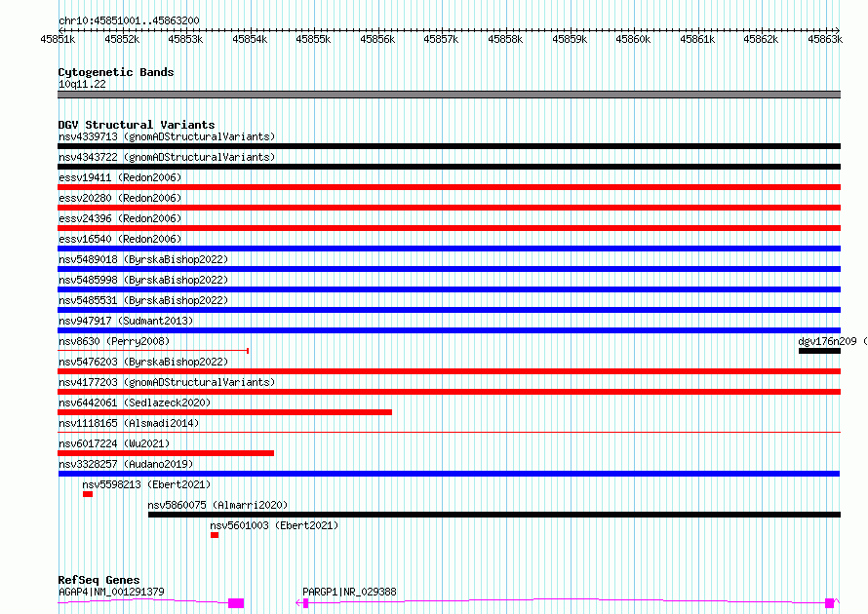The image size is (868, 614).
Task: Click the nsv5476203 (ByrskaBishop2022) label
Action: click(x=143, y=362)
